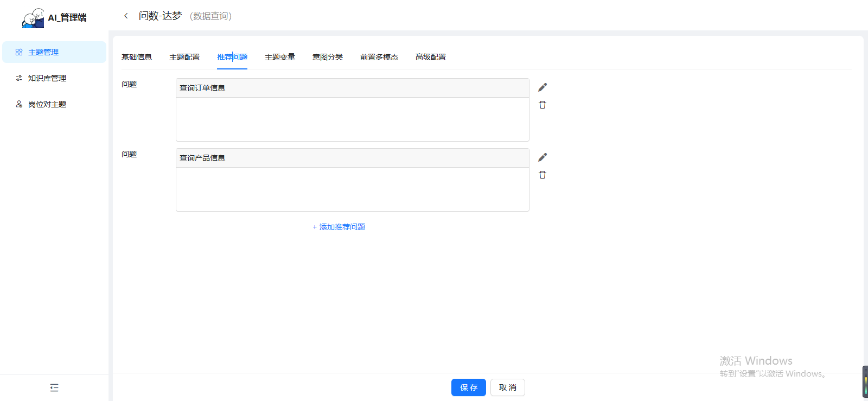Click the edit pencil for 查询产品信息
Image resolution: width=868 pixels, height=401 pixels.
pos(542,157)
